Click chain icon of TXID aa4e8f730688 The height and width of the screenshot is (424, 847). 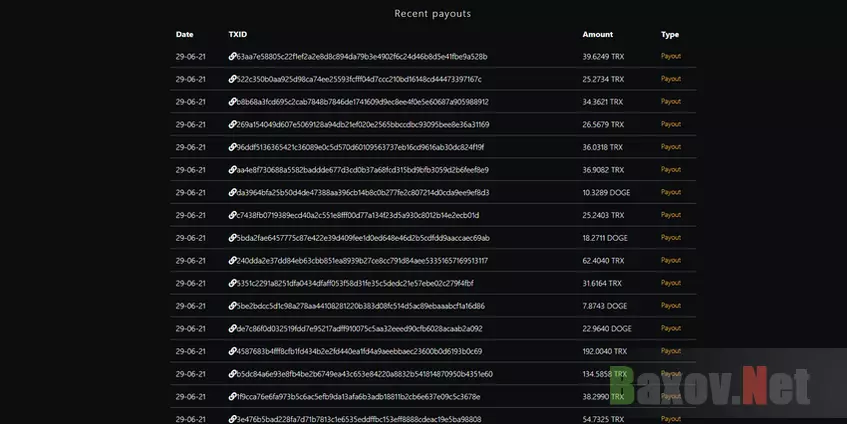232,170
